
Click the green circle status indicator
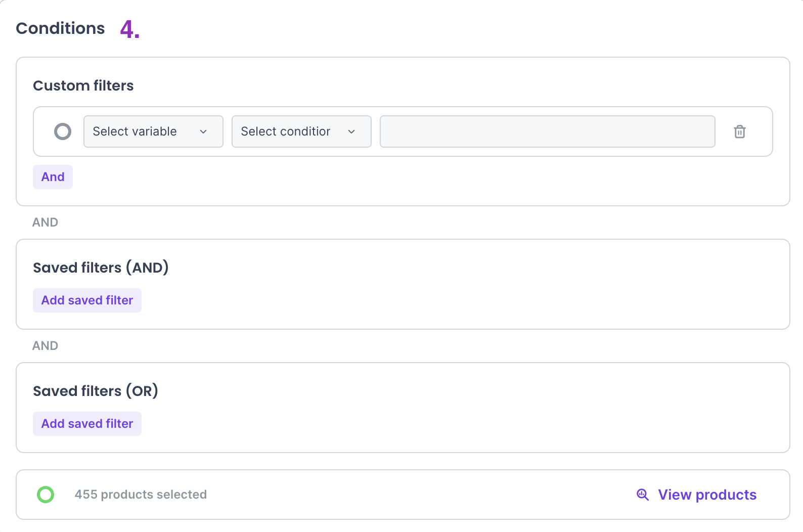46,495
